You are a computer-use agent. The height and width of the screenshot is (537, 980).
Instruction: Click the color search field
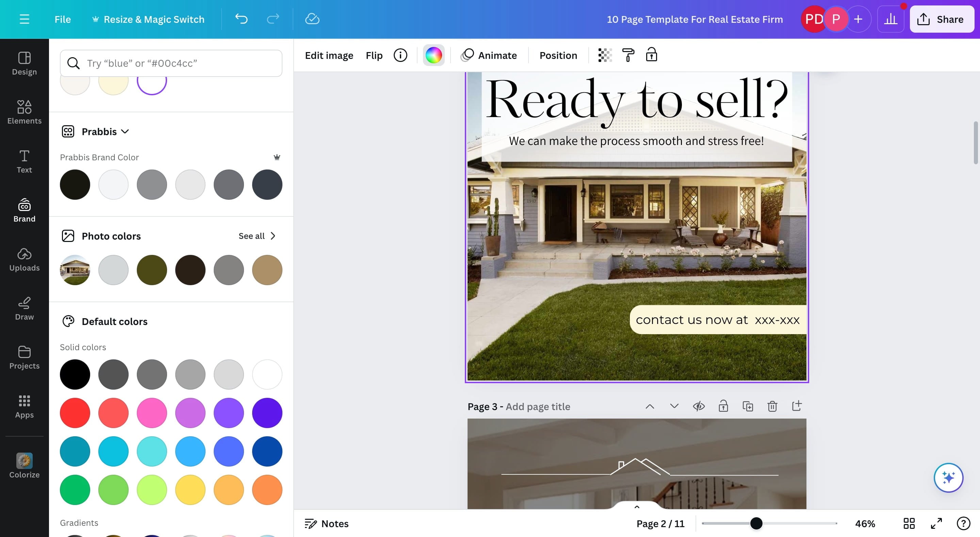[x=171, y=63]
